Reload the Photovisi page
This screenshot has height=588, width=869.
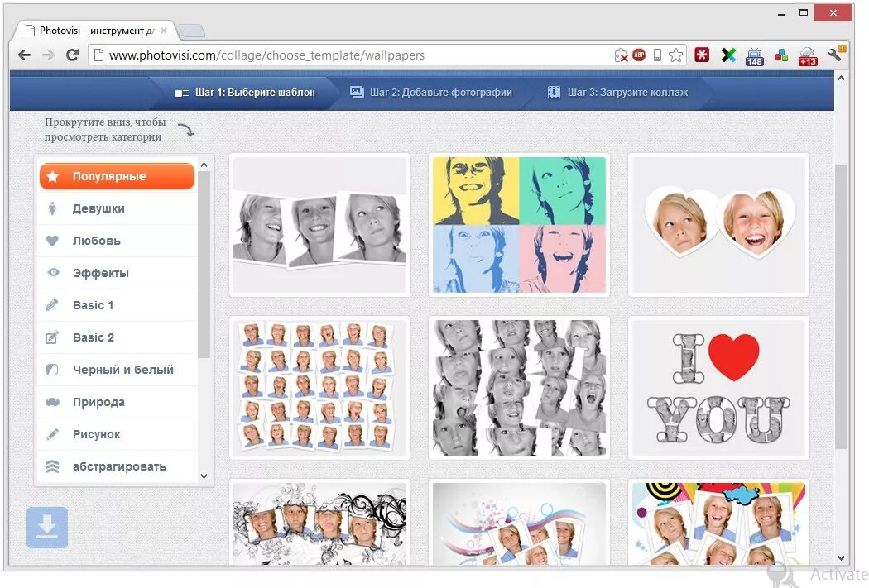pos(72,55)
